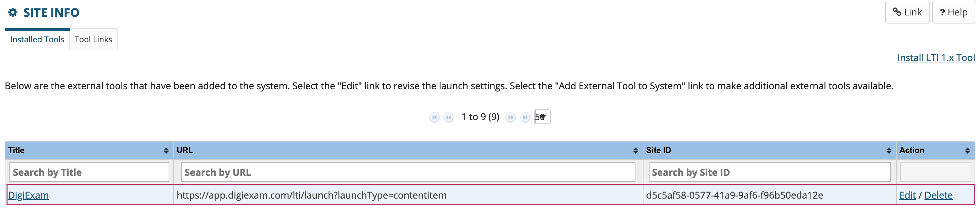Switch to the Tool Links tab

click(x=93, y=40)
